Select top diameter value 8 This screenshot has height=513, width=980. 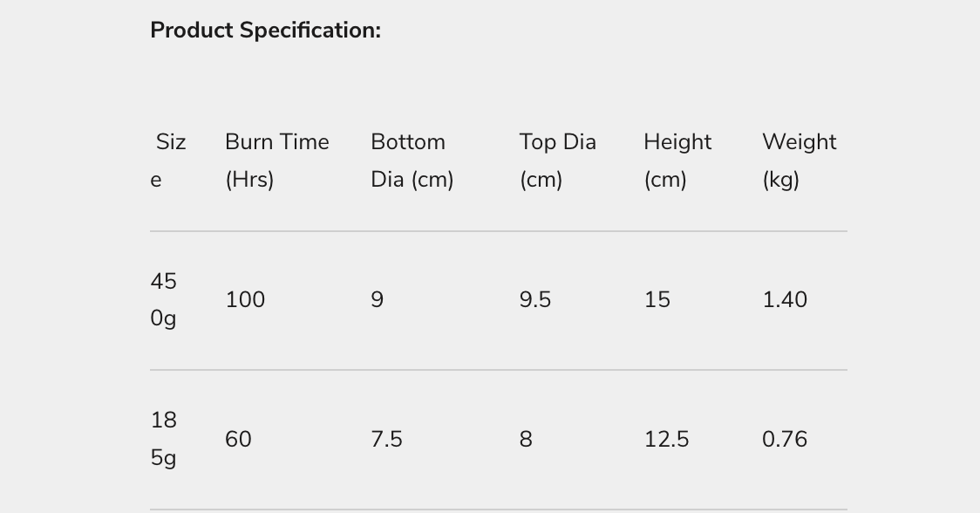526,439
